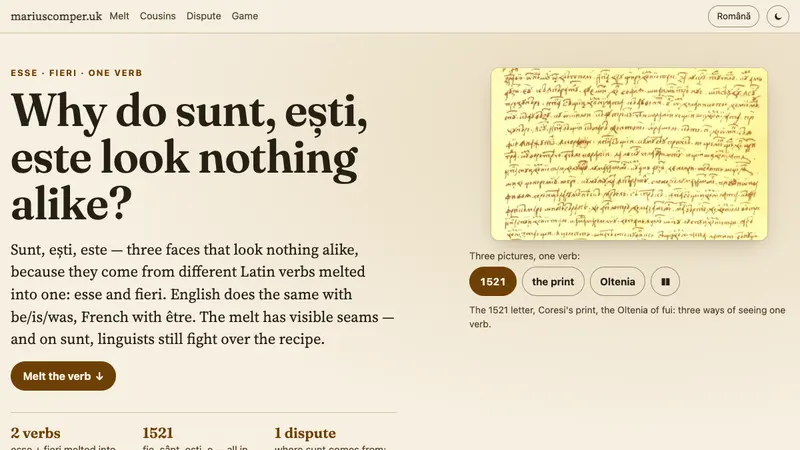
Task: Go to the Dispute section
Action: tap(204, 16)
